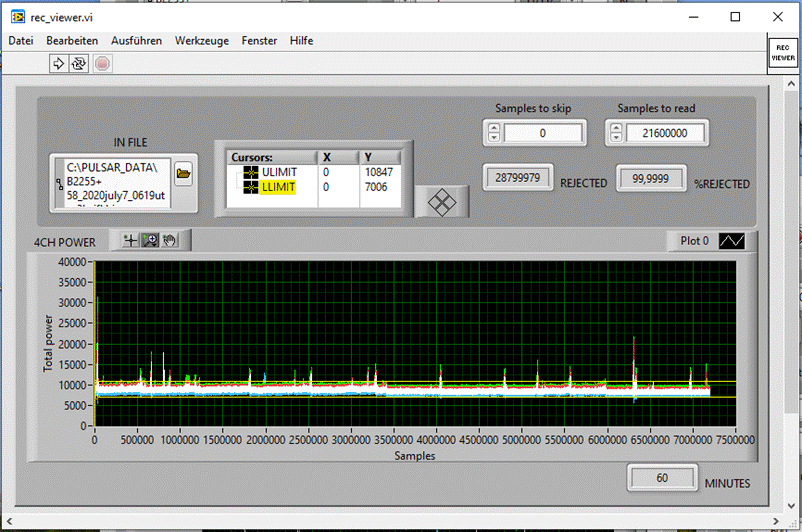Screen dimensions: 802x532
Task: Click the 40000 Y-axis scale label
Action: (72, 262)
